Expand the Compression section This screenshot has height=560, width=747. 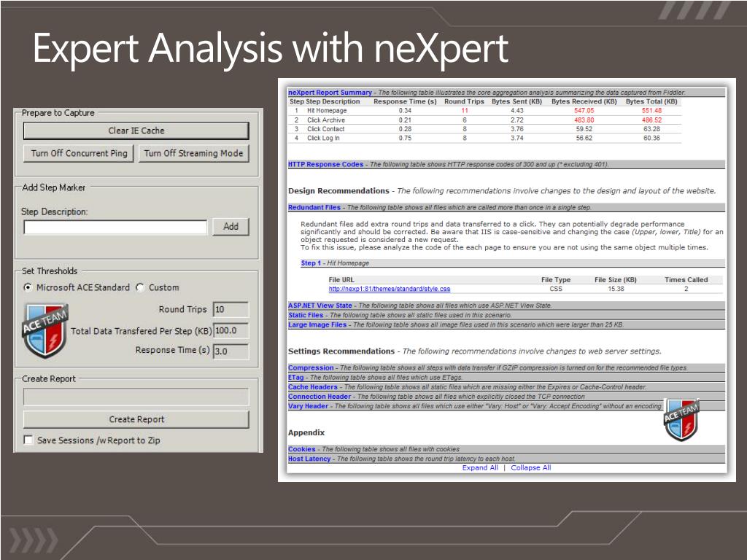tap(311, 367)
